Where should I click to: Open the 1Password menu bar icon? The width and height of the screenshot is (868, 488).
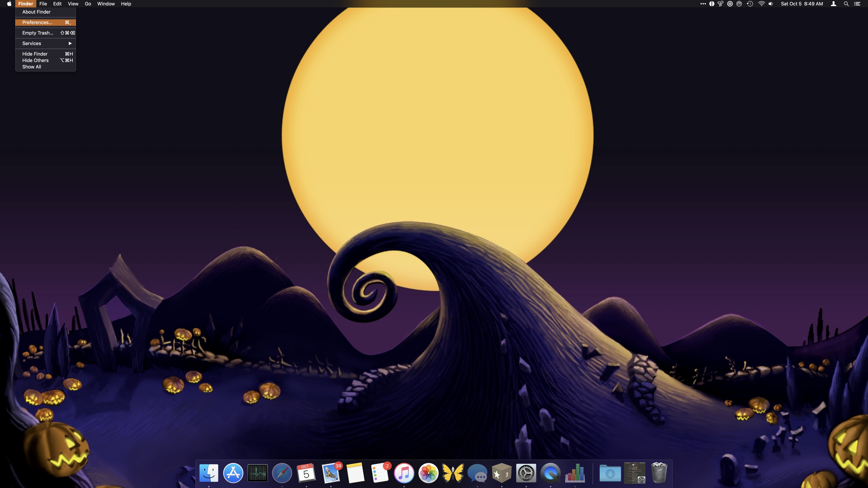(x=730, y=4)
